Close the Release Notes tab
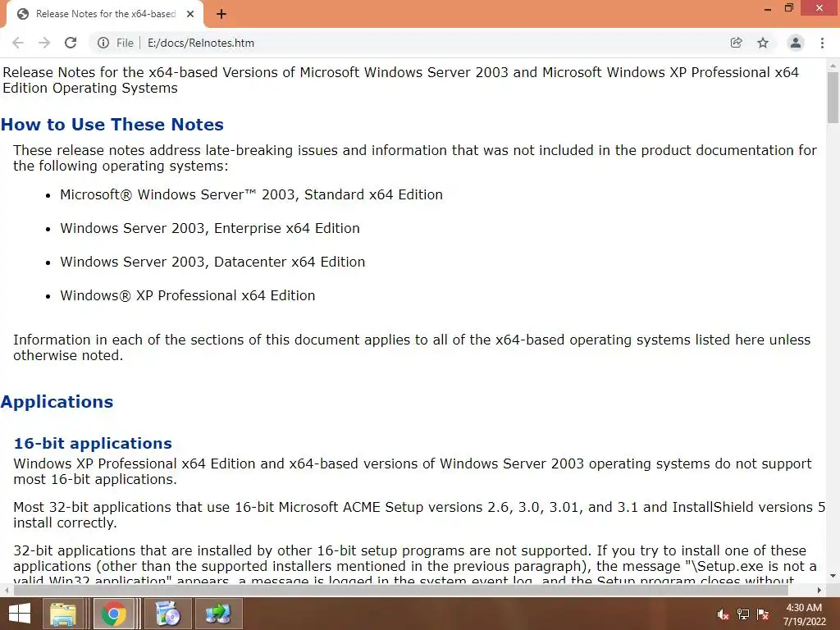Image resolution: width=840 pixels, height=630 pixels. (x=190, y=14)
